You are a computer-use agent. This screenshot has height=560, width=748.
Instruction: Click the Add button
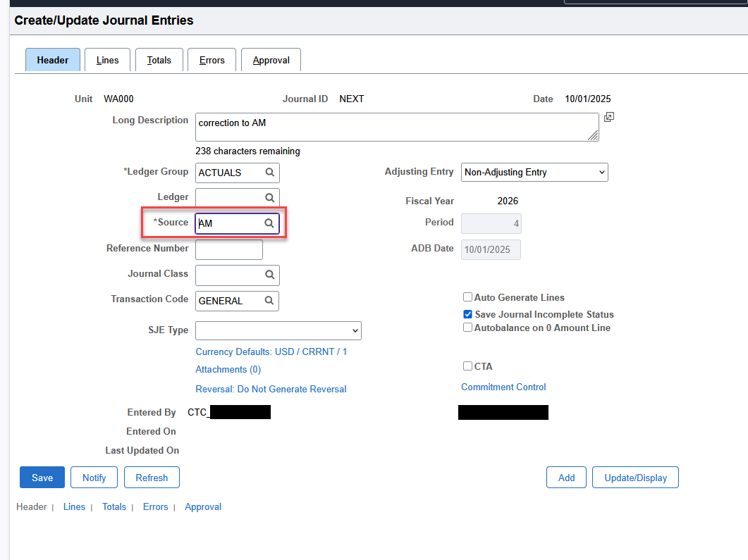(566, 477)
